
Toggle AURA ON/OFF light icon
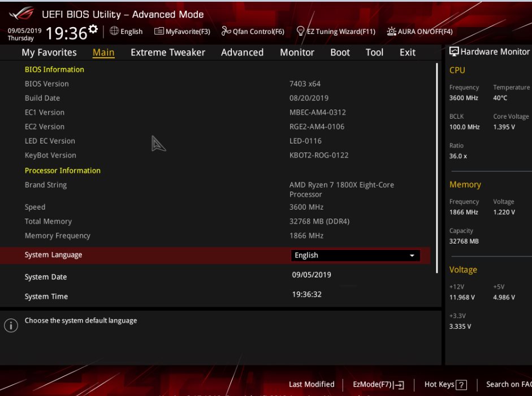click(x=391, y=31)
